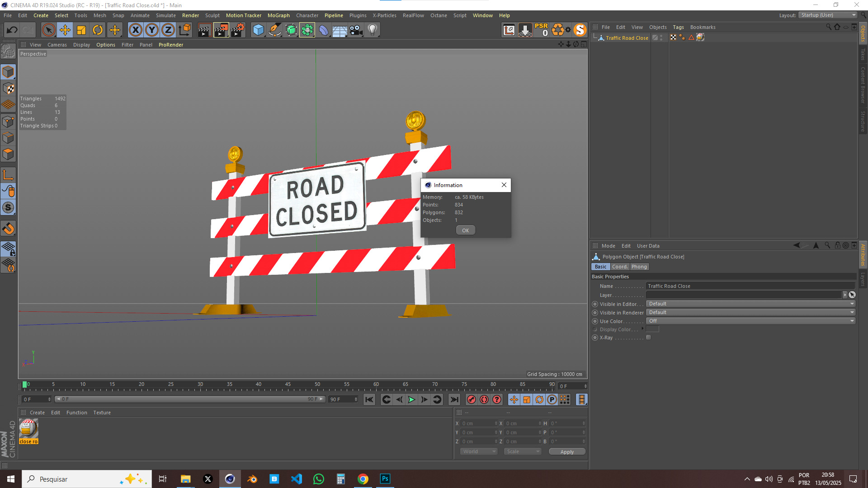Image resolution: width=868 pixels, height=488 pixels.
Task: Click the Name input field
Action: [750, 286]
